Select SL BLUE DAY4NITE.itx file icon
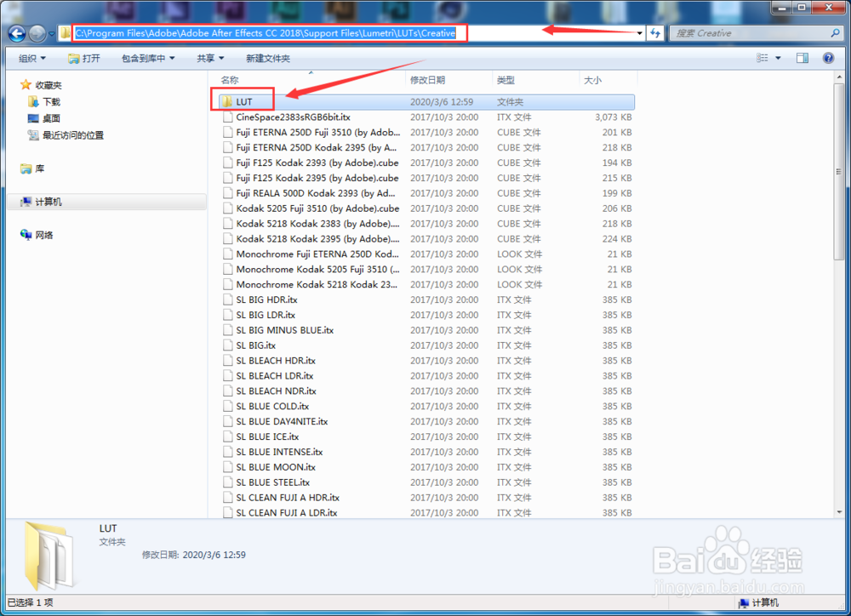The image size is (851, 616). (x=228, y=421)
